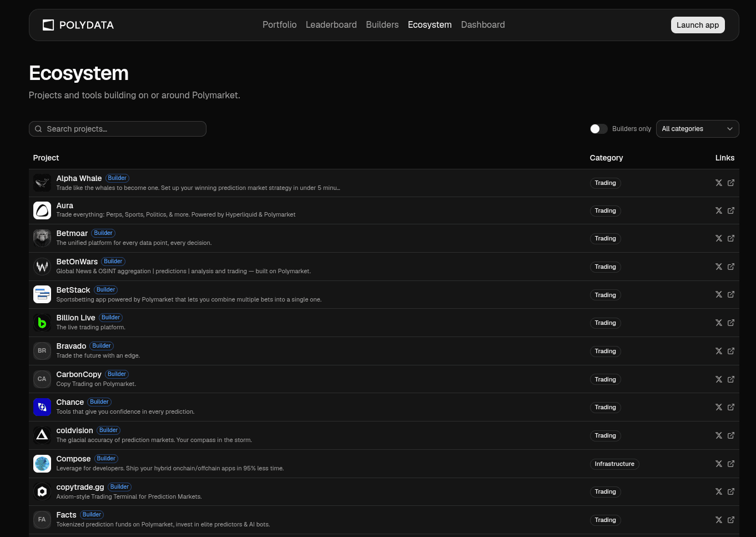Open Alpha Whale external website link
The width and height of the screenshot is (756, 537).
[x=731, y=183]
